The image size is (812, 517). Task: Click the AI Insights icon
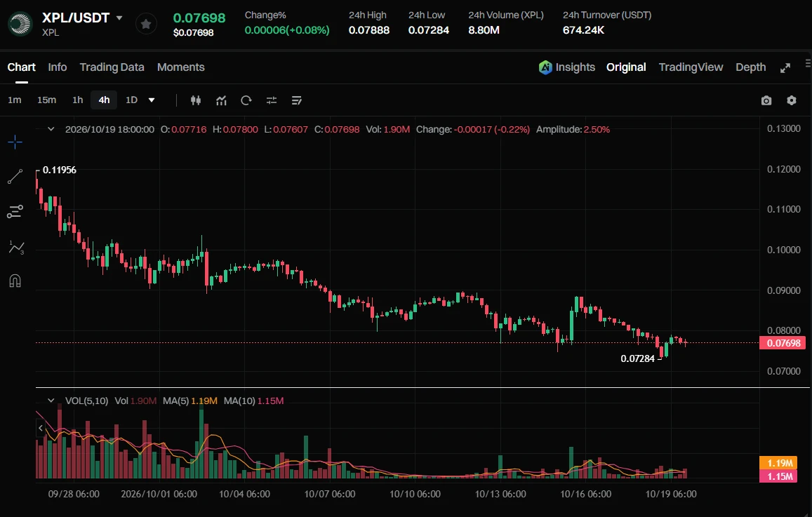tap(545, 67)
